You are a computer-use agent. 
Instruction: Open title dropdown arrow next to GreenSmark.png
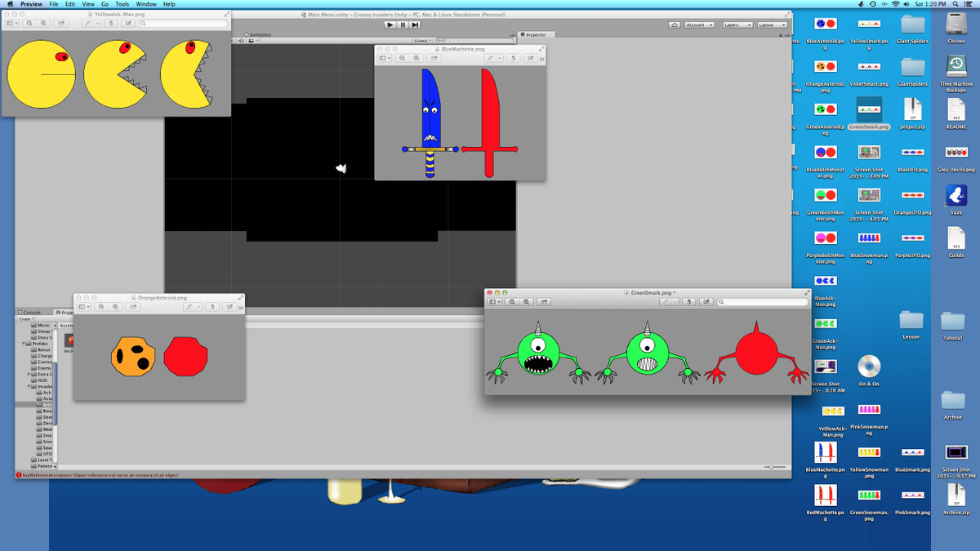(x=675, y=292)
